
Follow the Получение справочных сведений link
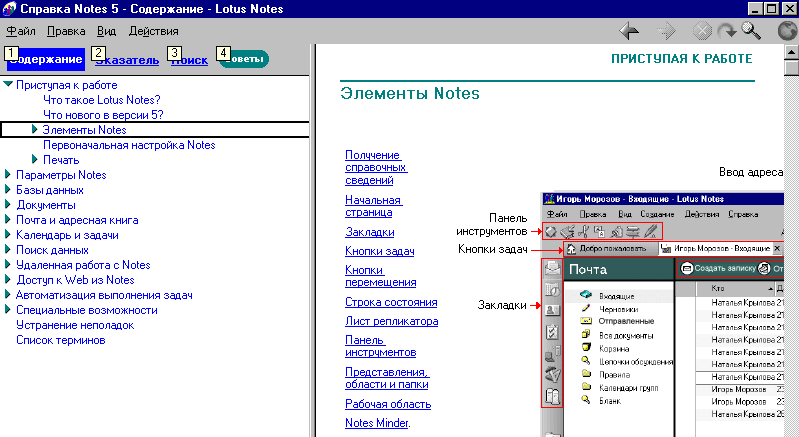[x=376, y=168]
